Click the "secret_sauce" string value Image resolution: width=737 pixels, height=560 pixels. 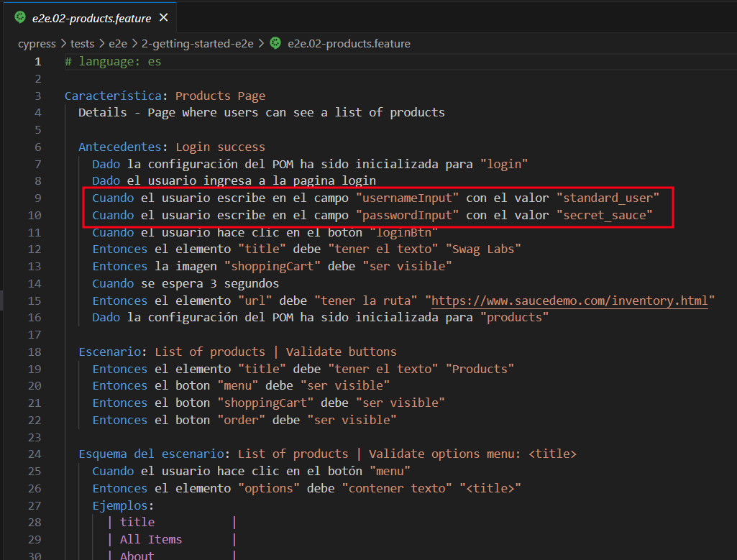coord(605,215)
